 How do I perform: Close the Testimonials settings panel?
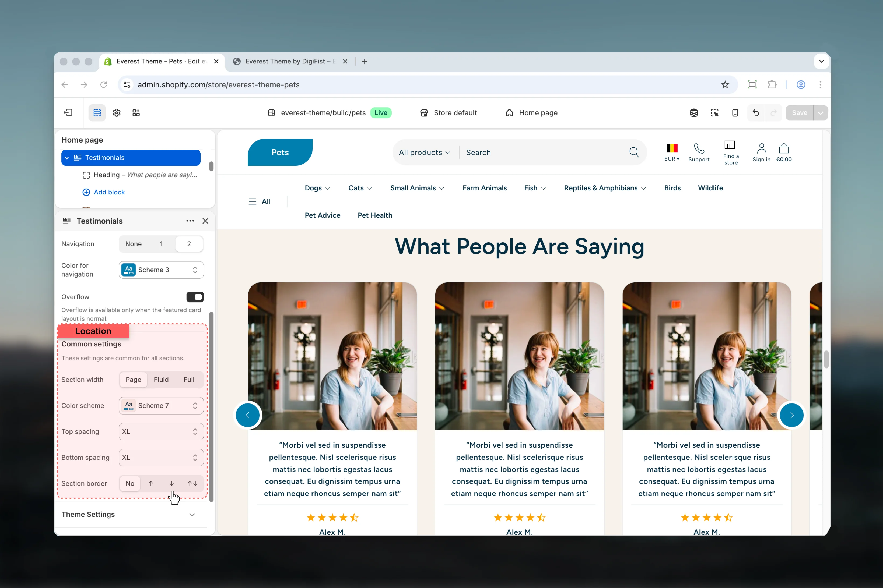205,221
